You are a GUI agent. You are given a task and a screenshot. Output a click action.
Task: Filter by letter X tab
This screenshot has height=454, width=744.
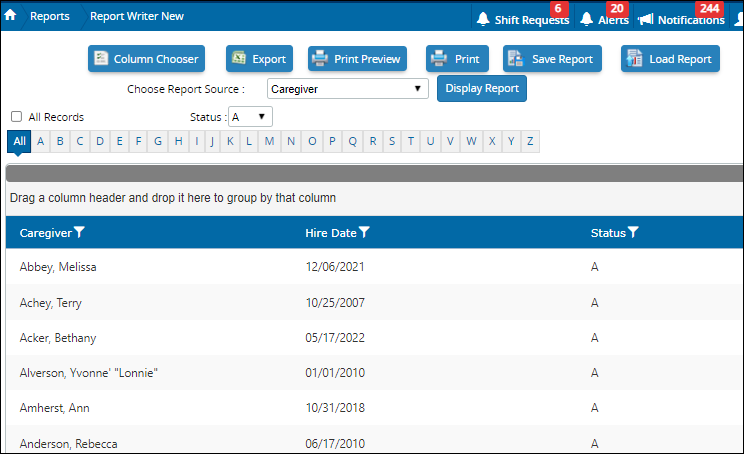tap(493, 141)
